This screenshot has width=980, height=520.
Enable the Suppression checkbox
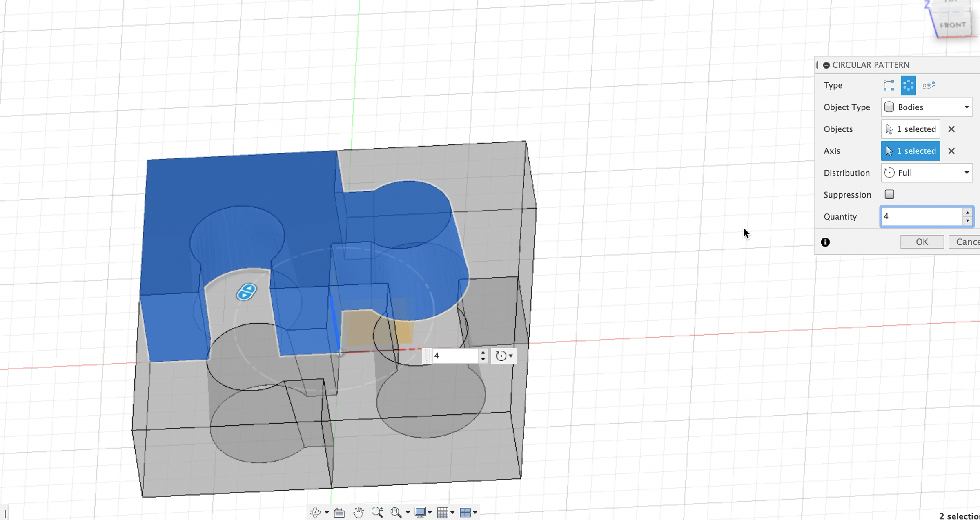pyautogui.click(x=889, y=194)
